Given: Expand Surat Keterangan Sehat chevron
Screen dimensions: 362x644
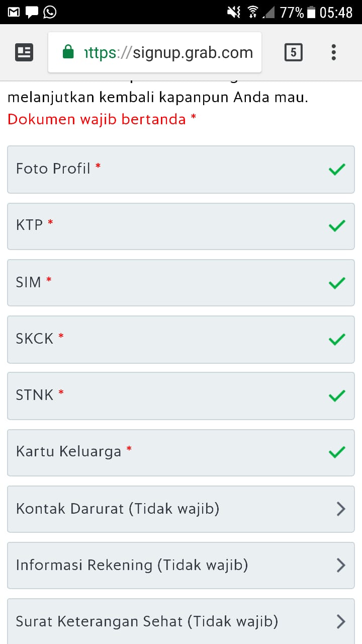Looking at the screenshot, I should (340, 622).
